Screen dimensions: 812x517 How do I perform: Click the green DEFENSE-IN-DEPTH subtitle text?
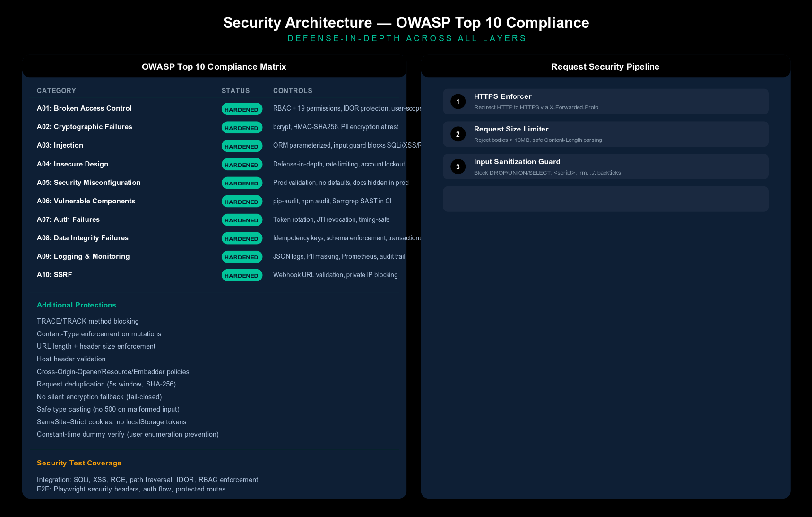pyautogui.click(x=406, y=38)
